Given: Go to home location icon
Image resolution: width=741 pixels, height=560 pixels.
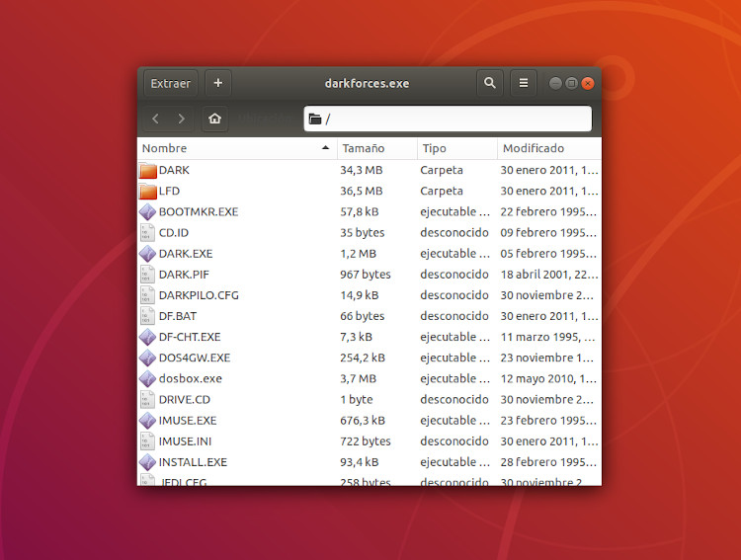Looking at the screenshot, I should pos(215,119).
